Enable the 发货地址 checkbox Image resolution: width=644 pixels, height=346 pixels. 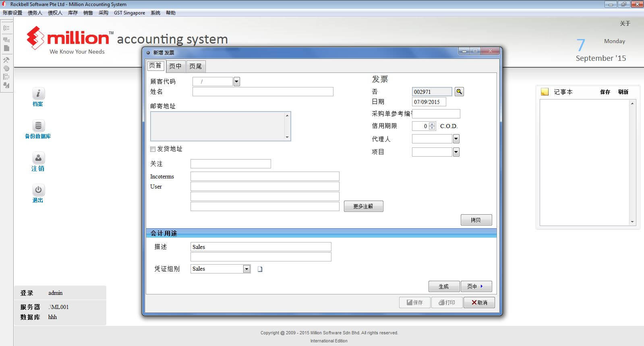click(x=153, y=149)
